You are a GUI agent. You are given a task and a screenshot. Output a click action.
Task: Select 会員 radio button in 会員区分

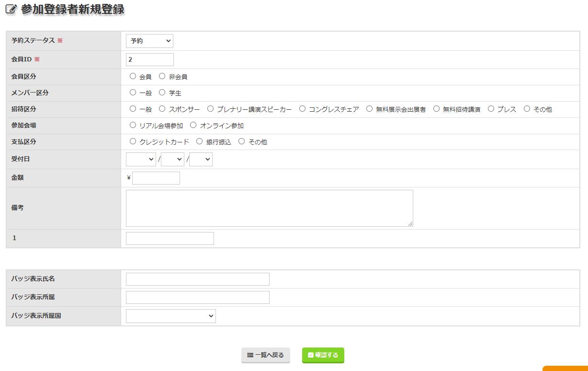point(133,76)
